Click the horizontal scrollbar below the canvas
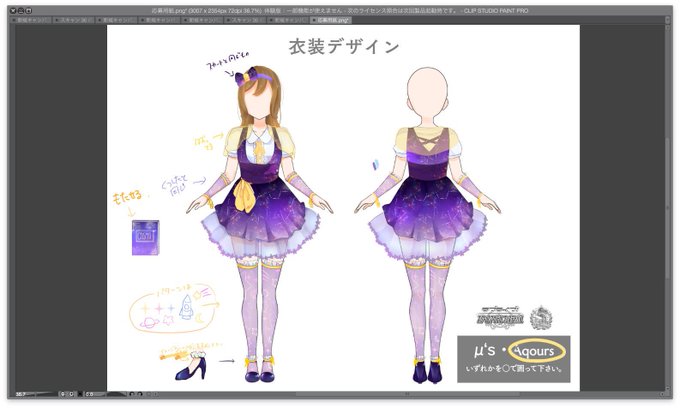The height and width of the screenshot is (408, 680). point(408,394)
